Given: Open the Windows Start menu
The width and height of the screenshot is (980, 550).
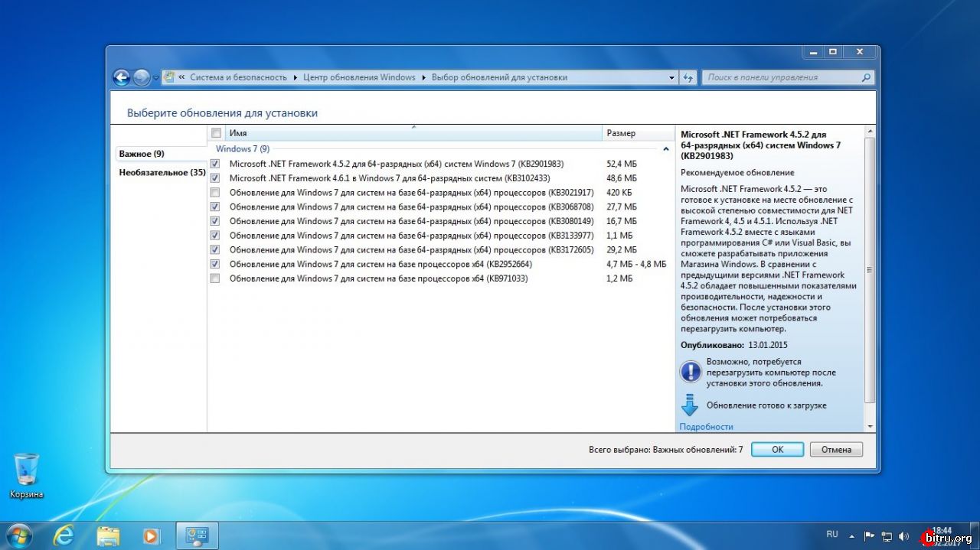Looking at the screenshot, I should pos(18,535).
